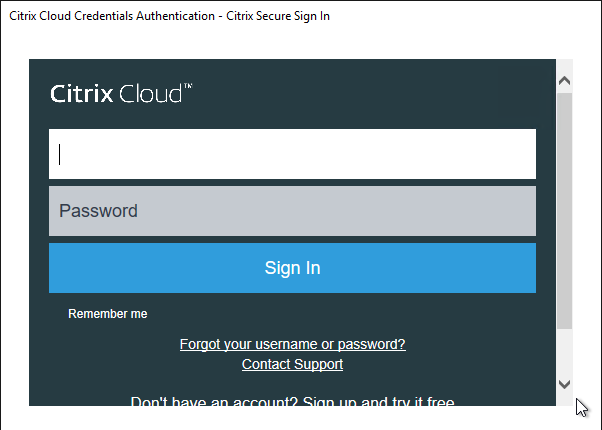Open the Contact Support link
Viewport: 602px width, 430px height.
292,364
